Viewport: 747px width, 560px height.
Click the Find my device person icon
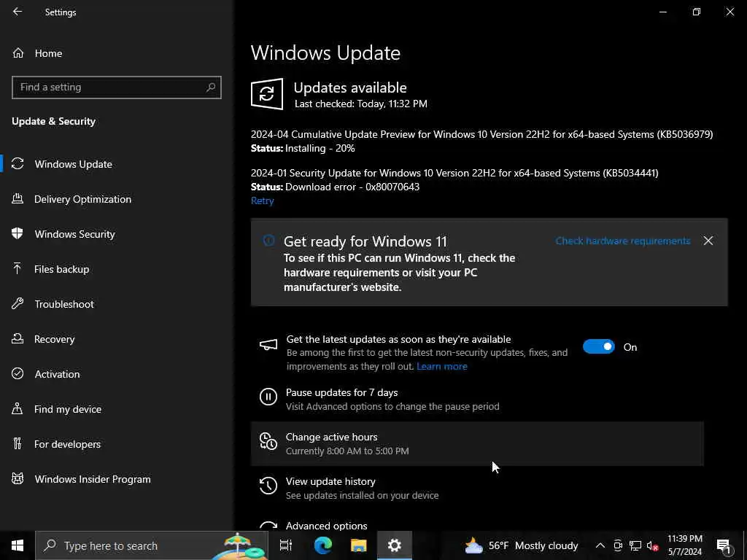(x=18, y=408)
